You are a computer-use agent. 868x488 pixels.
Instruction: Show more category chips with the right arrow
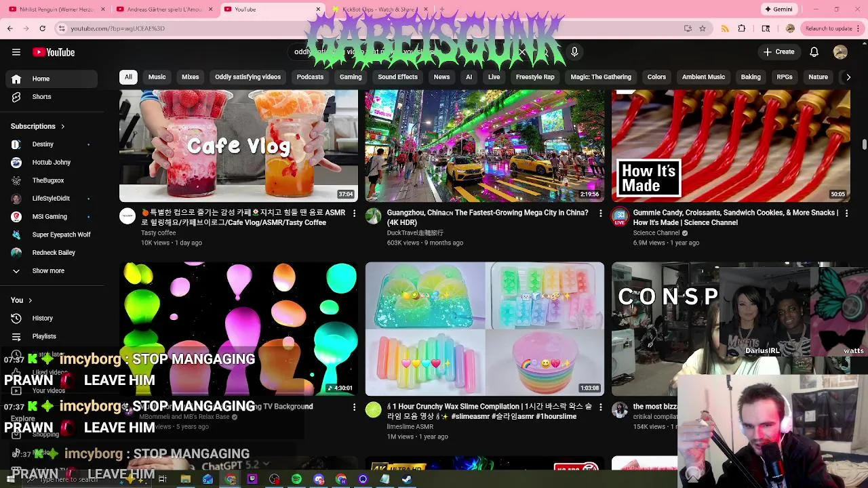[848, 77]
